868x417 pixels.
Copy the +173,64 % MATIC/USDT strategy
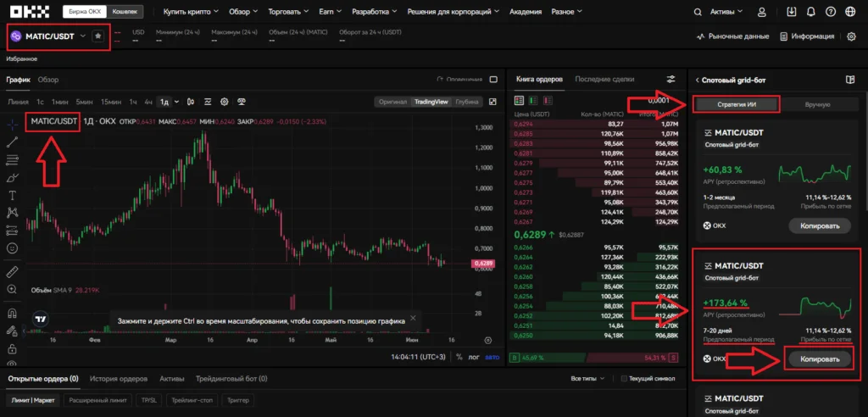tap(820, 359)
